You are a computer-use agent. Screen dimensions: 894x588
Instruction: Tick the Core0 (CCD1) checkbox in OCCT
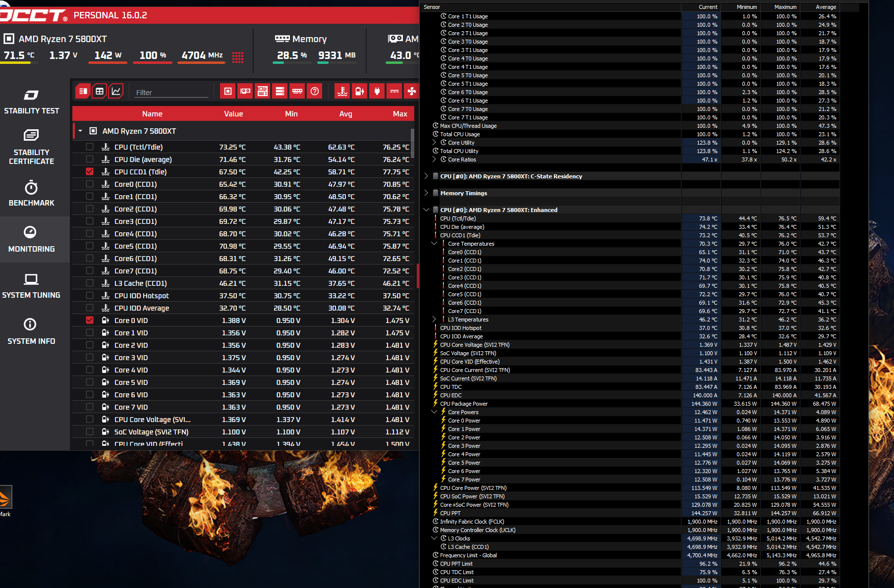pyautogui.click(x=90, y=184)
